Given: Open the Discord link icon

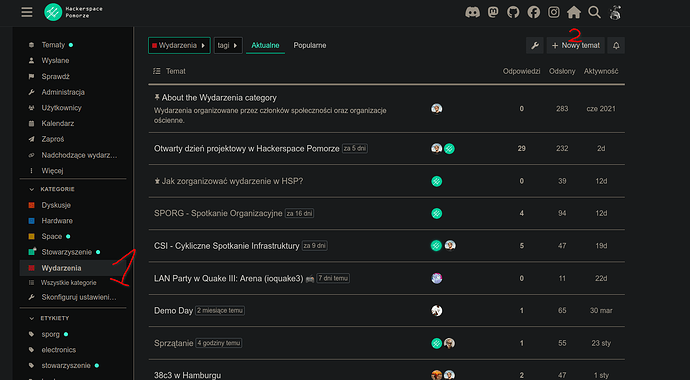Looking at the screenshot, I should click(472, 12).
